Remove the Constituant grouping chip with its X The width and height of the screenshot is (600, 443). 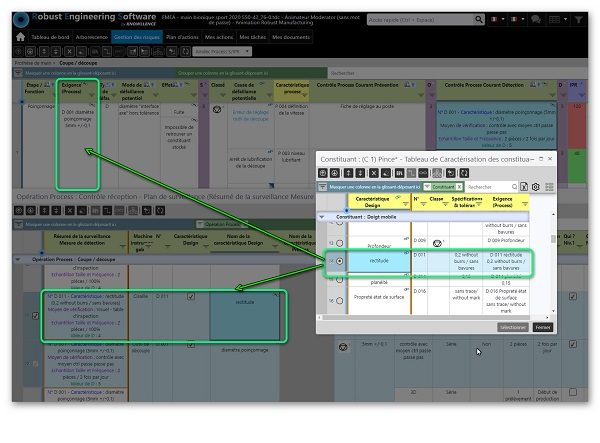click(459, 187)
